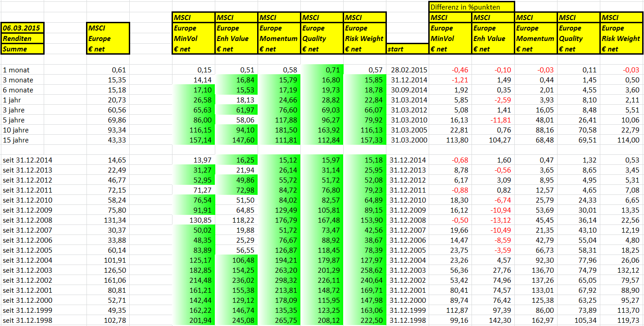Click the MSCI Europe € net header
The height and width of the screenshot is (326, 644).
point(108,38)
